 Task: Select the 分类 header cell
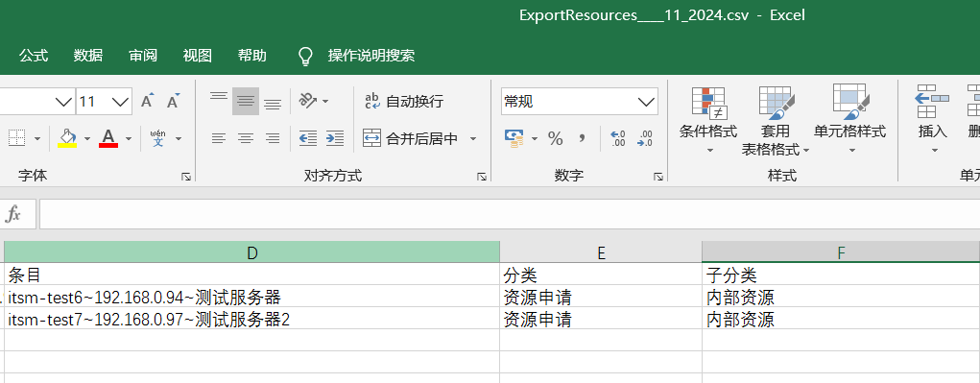(x=601, y=275)
